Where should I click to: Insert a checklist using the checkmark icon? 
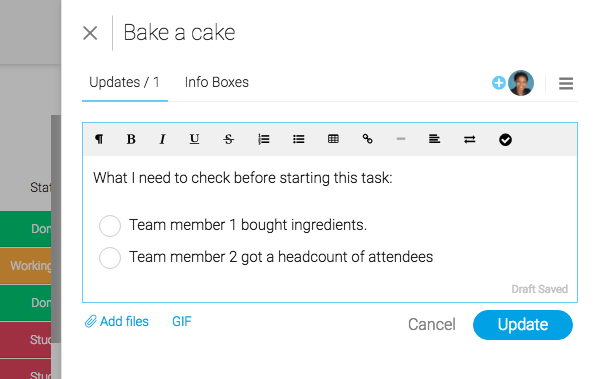(x=505, y=140)
